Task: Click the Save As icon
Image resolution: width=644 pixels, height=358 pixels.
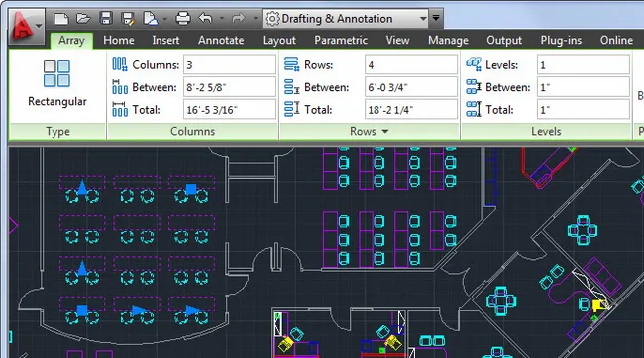Action: coord(128,19)
